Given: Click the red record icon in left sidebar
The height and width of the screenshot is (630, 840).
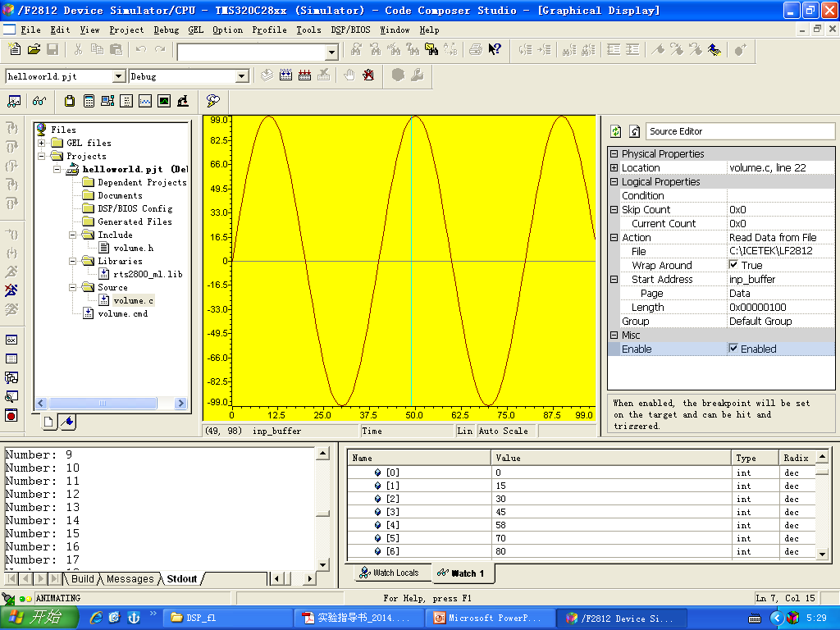Looking at the screenshot, I should (11, 415).
